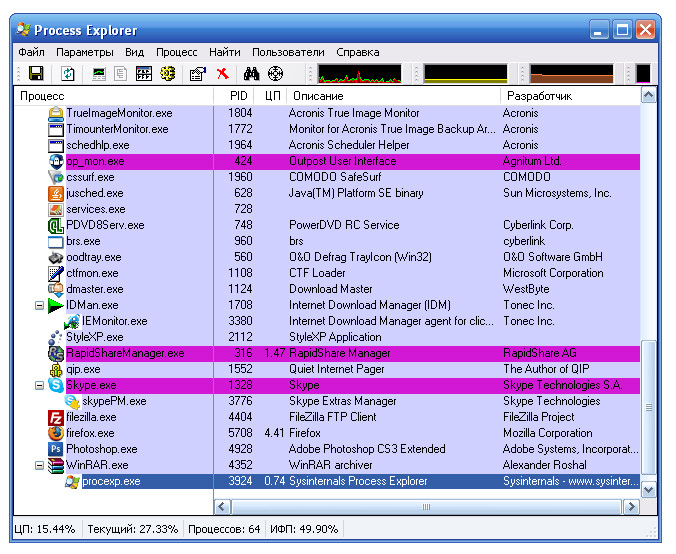Click PID 1964 of schedhlp.exe
This screenshot has width=676, height=554.
240,145
